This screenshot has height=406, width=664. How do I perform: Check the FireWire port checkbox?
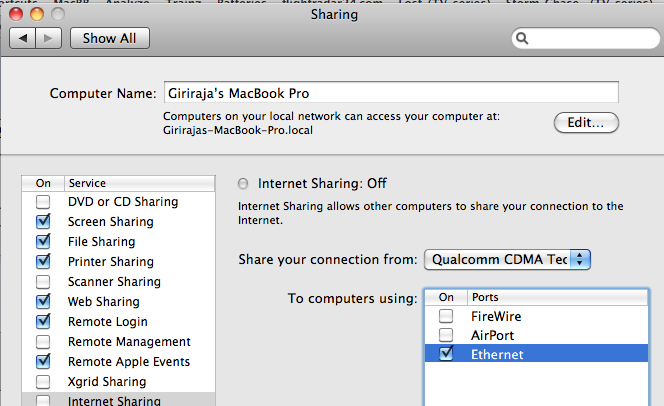(x=446, y=316)
